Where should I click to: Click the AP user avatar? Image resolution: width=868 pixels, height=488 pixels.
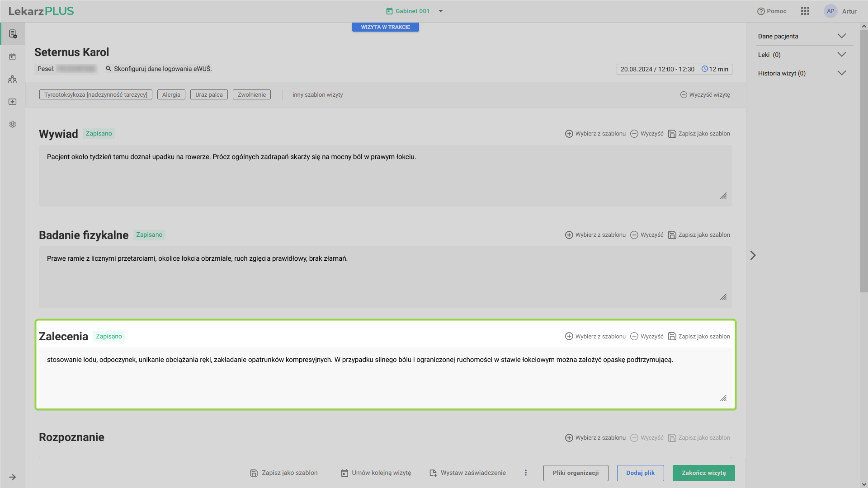tap(830, 11)
